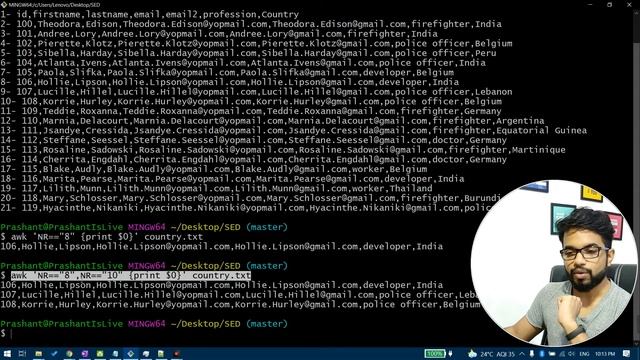The width and height of the screenshot is (640, 360).
Task: Click the line for 104,Atlanta,Ivens
Action: point(243,63)
